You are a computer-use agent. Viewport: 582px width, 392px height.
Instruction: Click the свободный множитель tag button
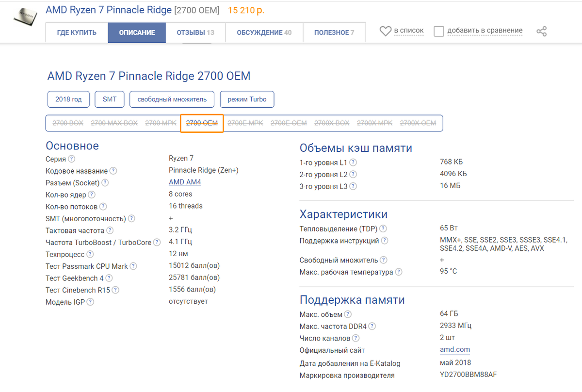(x=172, y=99)
